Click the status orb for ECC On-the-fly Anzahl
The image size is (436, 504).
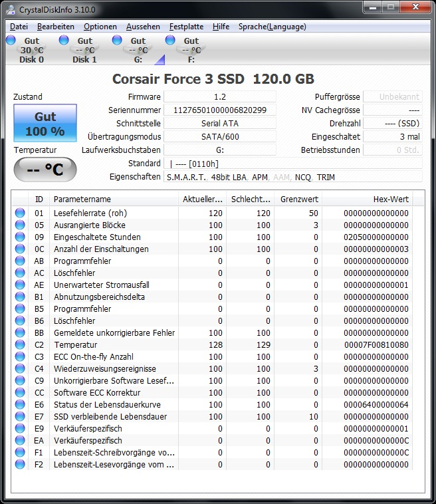(x=20, y=356)
